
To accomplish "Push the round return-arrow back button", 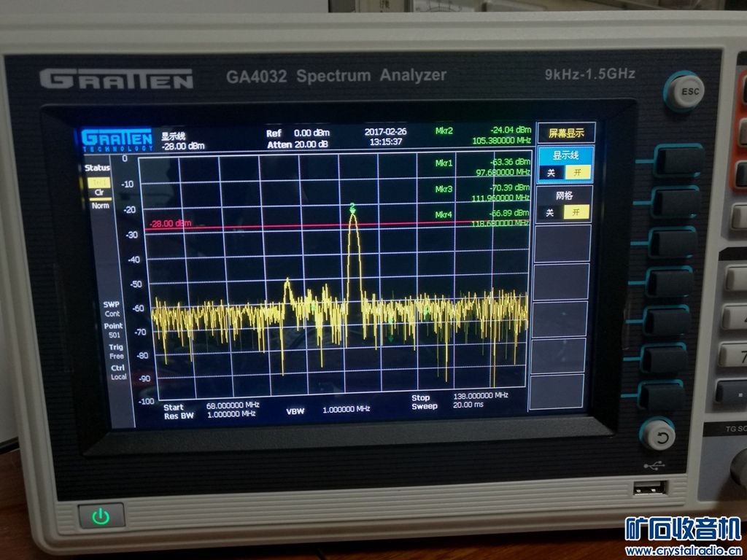I will (659, 436).
